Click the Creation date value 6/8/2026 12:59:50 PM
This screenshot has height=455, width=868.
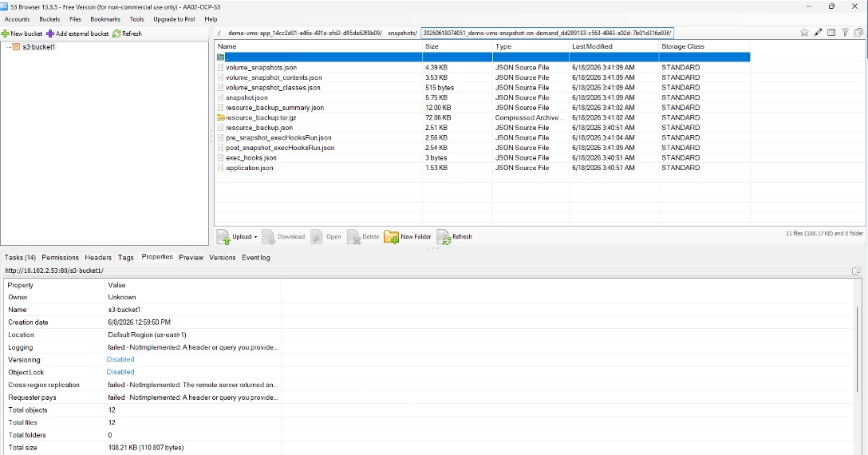click(x=139, y=322)
